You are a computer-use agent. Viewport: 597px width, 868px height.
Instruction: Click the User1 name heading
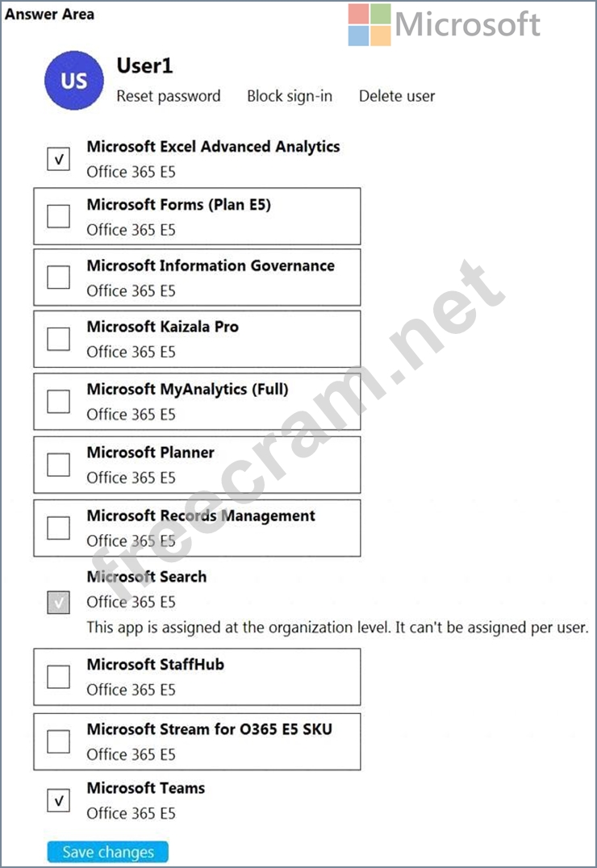tap(144, 66)
